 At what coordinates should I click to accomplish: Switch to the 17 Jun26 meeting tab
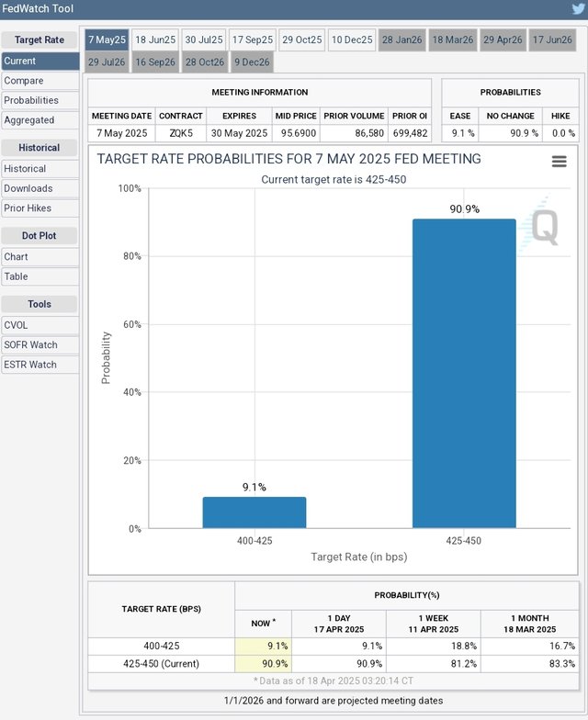(552, 40)
